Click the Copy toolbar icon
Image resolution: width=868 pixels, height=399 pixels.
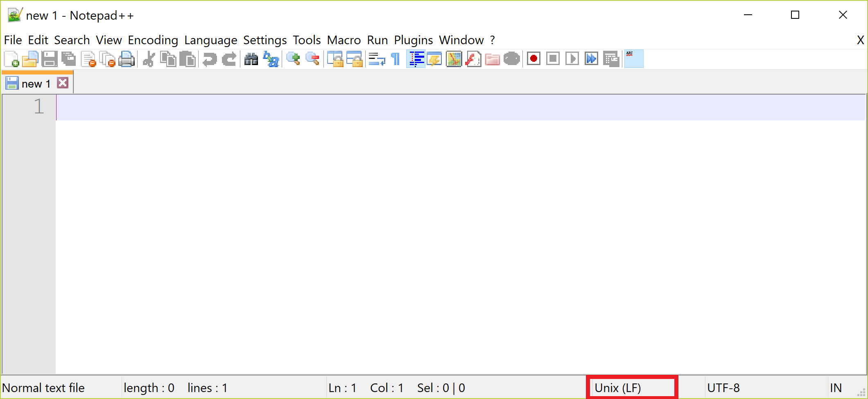(x=168, y=59)
